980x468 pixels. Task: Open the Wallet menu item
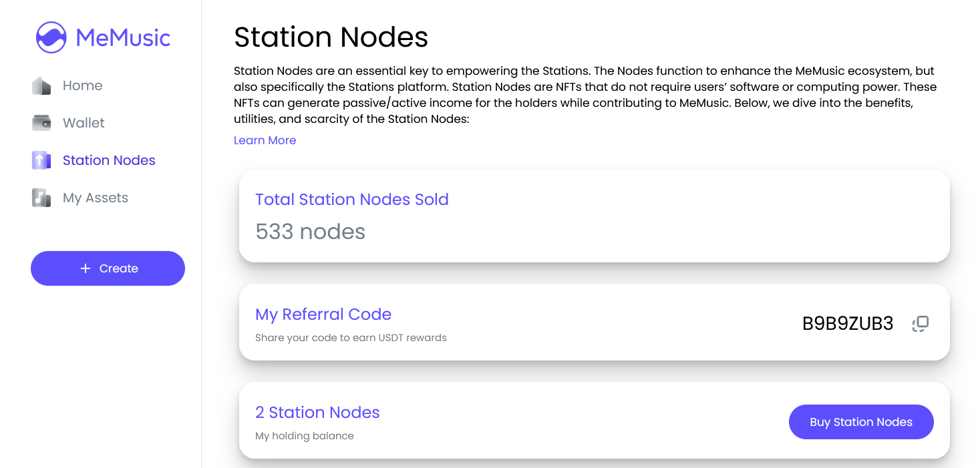tap(84, 123)
